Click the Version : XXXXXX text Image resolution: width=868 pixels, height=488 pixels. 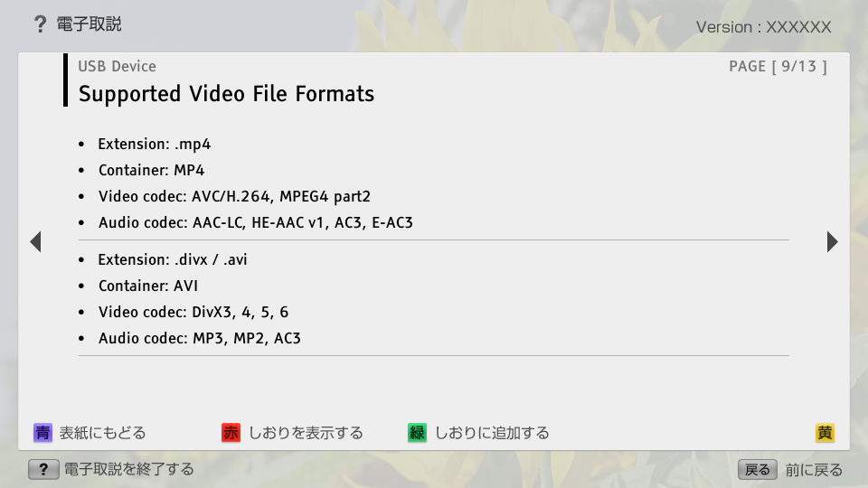763,27
